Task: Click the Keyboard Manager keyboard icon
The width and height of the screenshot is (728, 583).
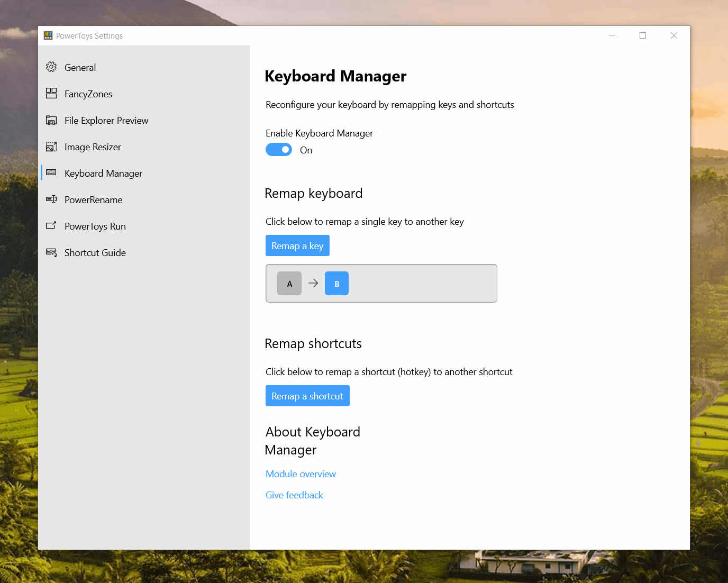Action: (51, 173)
